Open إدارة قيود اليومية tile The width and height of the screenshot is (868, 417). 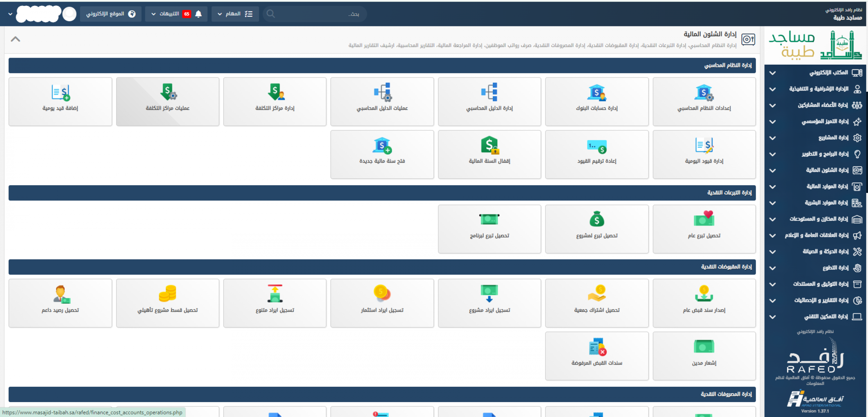coord(704,154)
